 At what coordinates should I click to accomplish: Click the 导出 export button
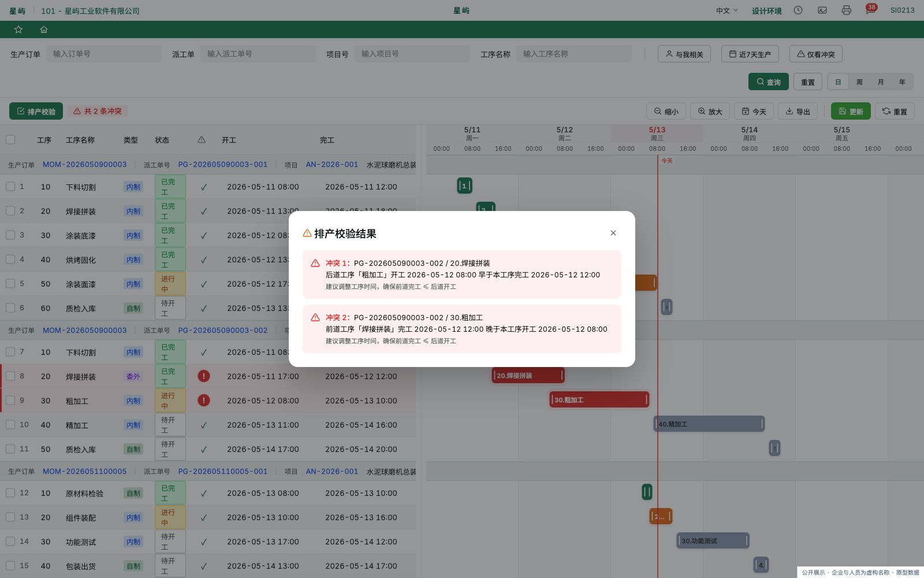click(798, 111)
